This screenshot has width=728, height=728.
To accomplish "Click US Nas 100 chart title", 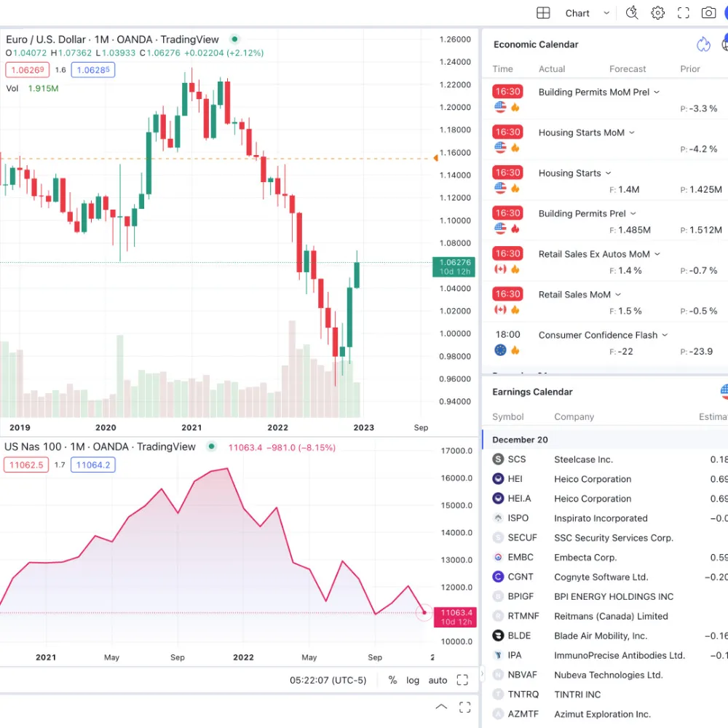I will [100, 447].
